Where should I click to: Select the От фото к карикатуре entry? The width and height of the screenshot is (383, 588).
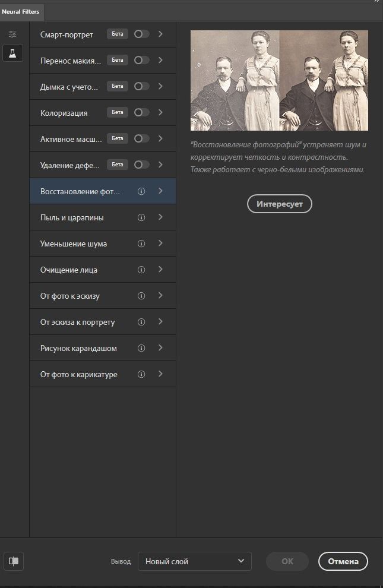click(x=103, y=374)
